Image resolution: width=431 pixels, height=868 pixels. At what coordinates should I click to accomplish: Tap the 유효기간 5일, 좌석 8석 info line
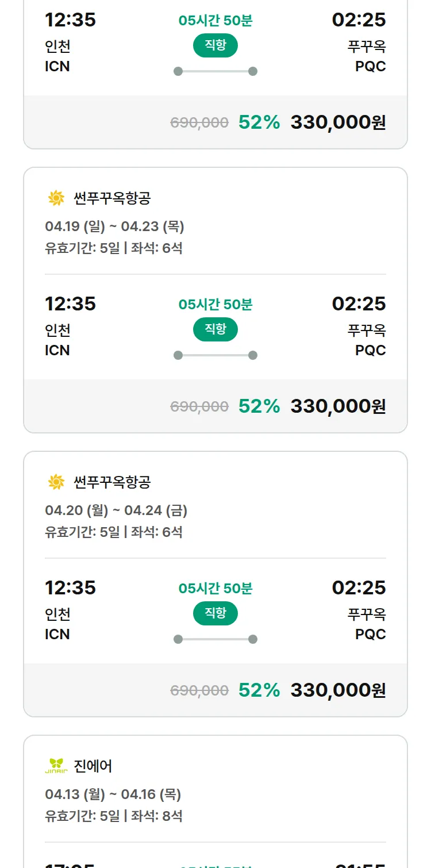click(x=114, y=816)
